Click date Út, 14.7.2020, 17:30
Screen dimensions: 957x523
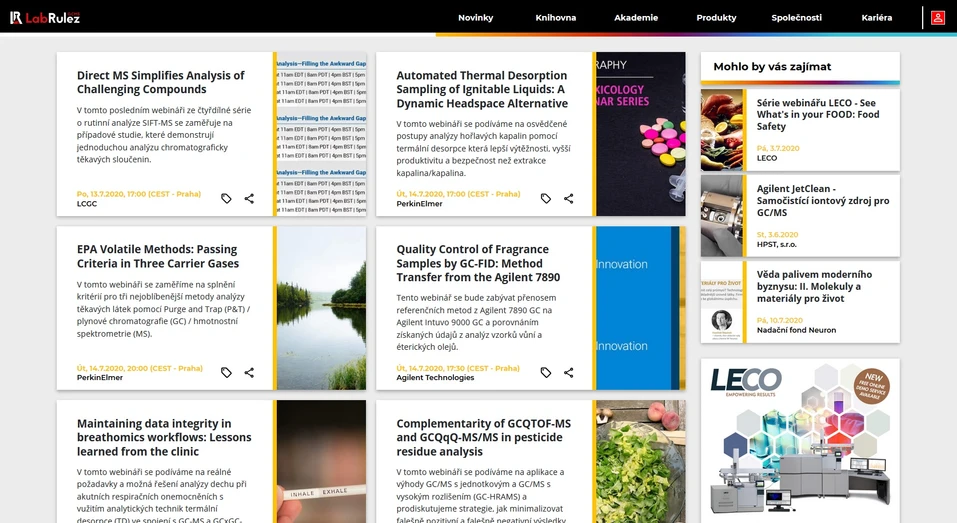pos(458,368)
